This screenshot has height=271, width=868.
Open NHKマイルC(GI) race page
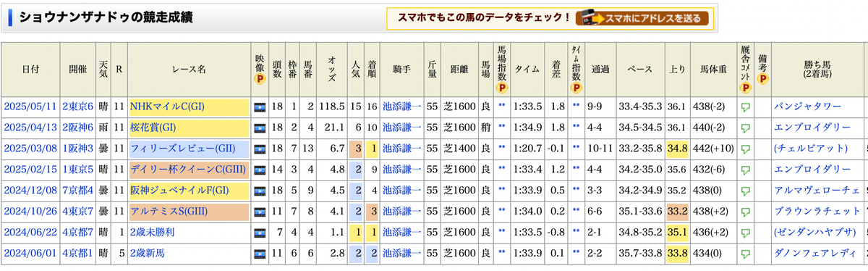[167, 107]
